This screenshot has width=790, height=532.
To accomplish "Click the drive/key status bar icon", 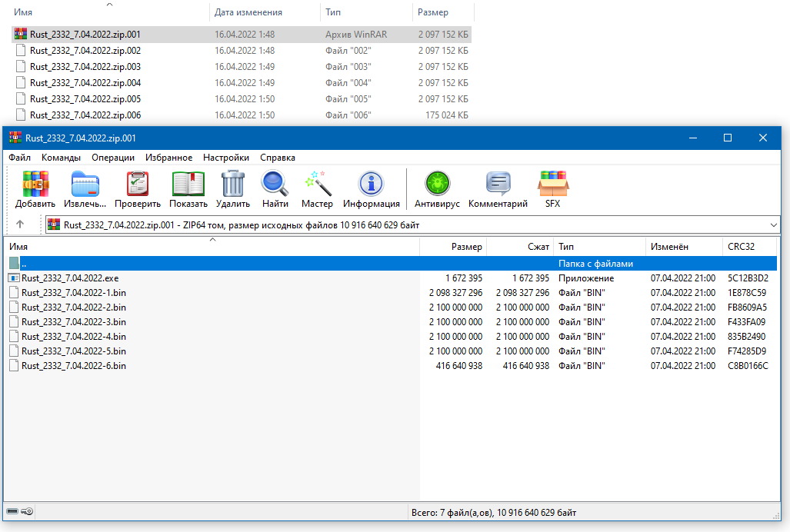I will tap(19, 512).
